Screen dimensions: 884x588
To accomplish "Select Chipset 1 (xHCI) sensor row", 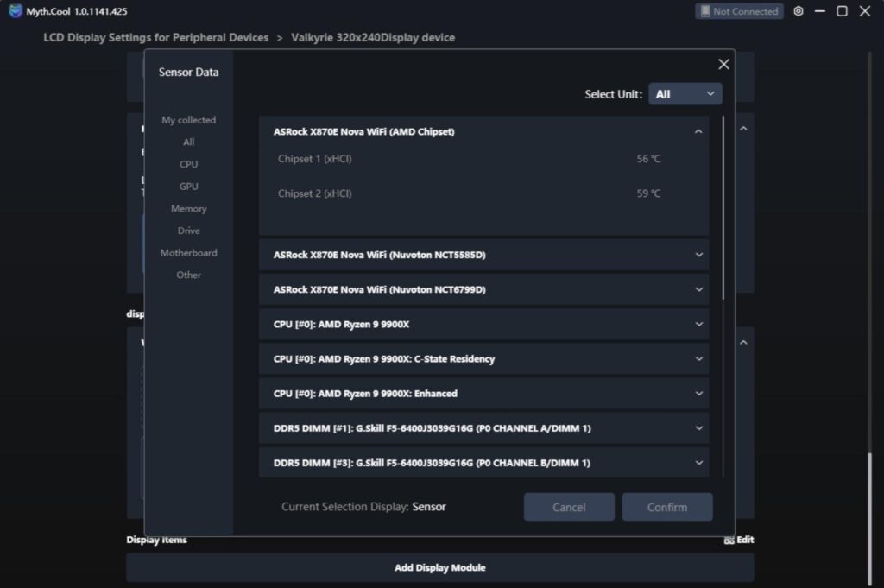I will pos(483,159).
